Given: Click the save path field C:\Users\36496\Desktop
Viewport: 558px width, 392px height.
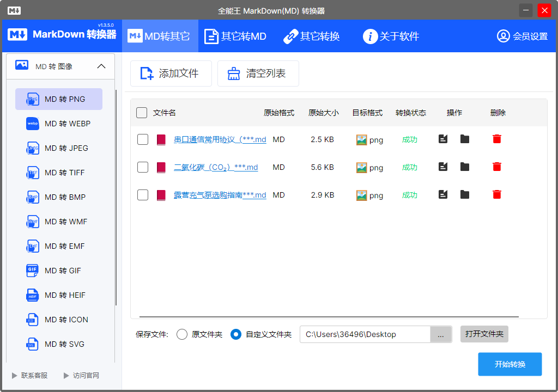Looking at the screenshot, I should [365, 335].
